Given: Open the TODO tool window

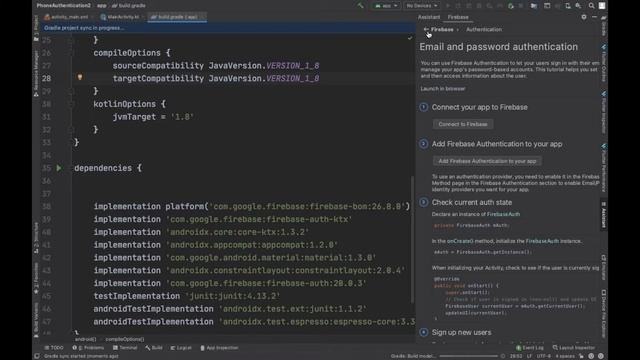Looking at the screenshot, I should tap(54, 348).
